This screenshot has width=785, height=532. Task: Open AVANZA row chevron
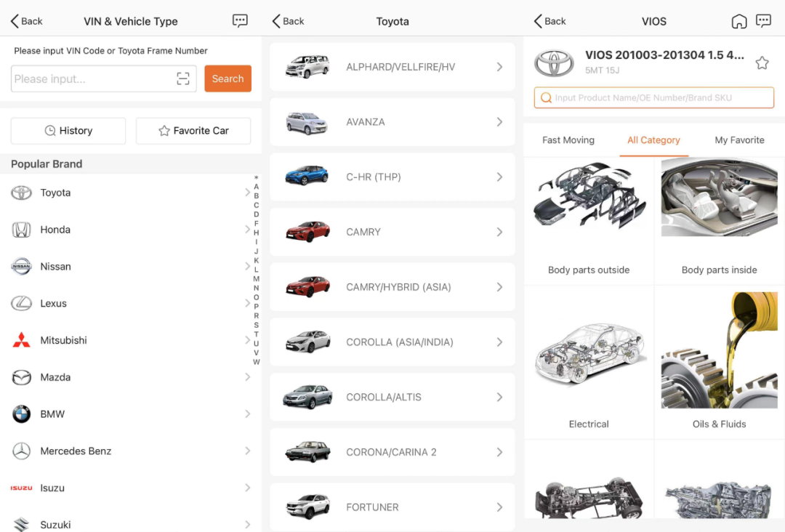tap(499, 122)
